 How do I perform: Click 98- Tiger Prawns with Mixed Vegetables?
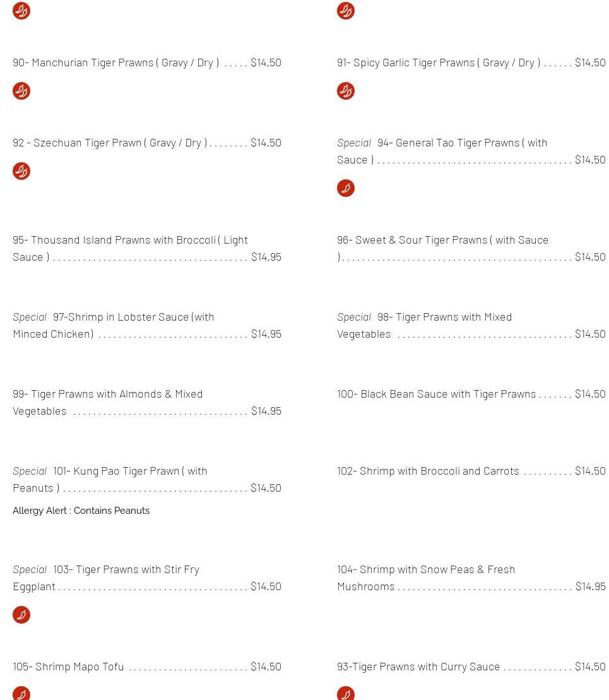(x=444, y=317)
